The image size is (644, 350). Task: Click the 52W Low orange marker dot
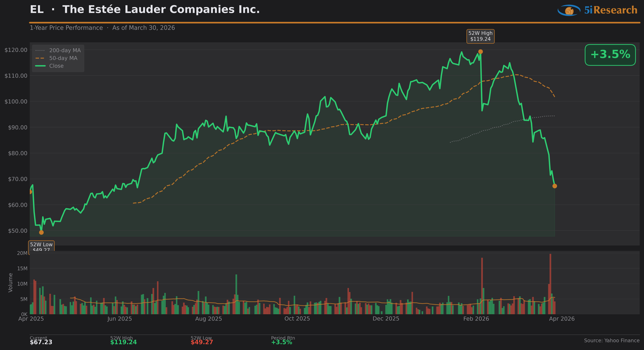[x=42, y=232]
